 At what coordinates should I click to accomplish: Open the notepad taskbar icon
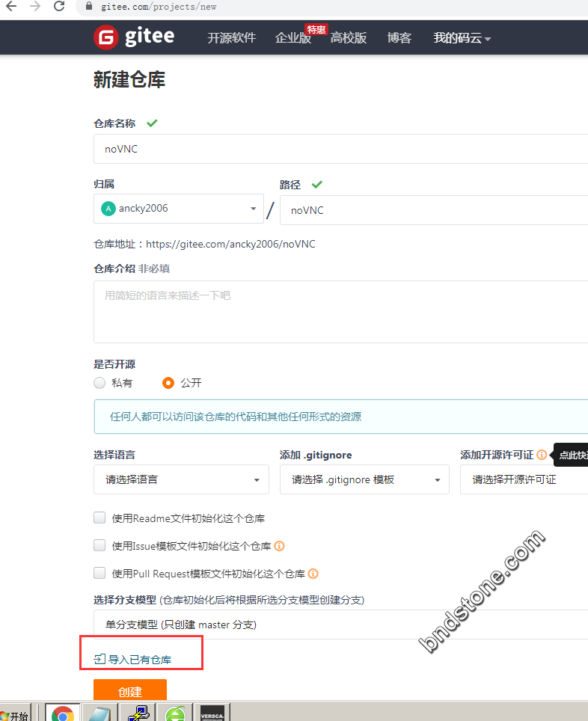pos(99,712)
